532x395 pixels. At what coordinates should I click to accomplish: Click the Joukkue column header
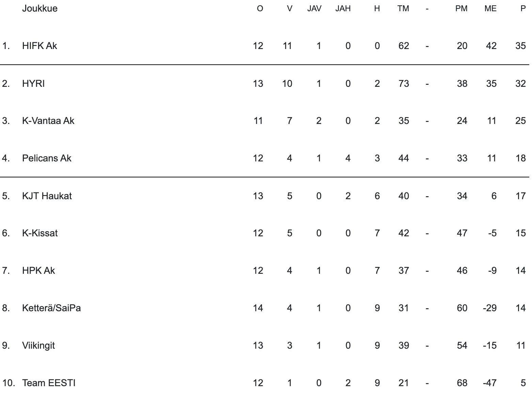pos(40,9)
